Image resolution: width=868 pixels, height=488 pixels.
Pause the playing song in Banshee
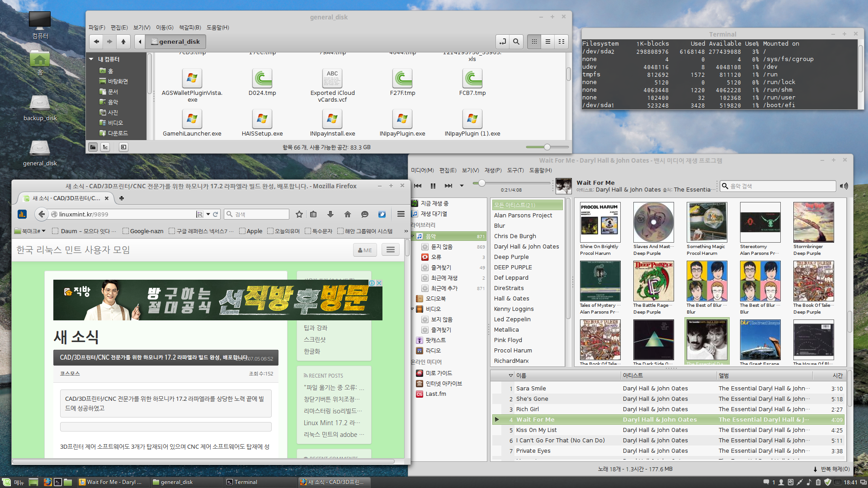tap(433, 186)
